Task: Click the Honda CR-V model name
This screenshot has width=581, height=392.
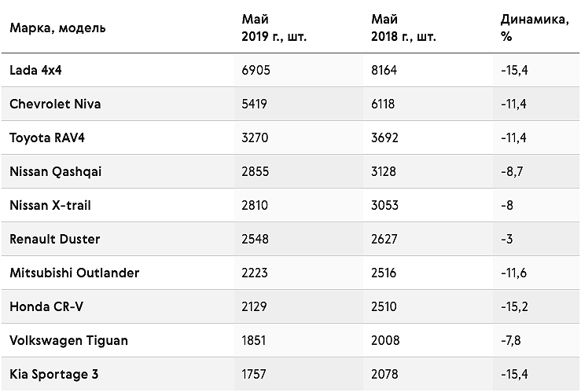Action: tap(46, 306)
